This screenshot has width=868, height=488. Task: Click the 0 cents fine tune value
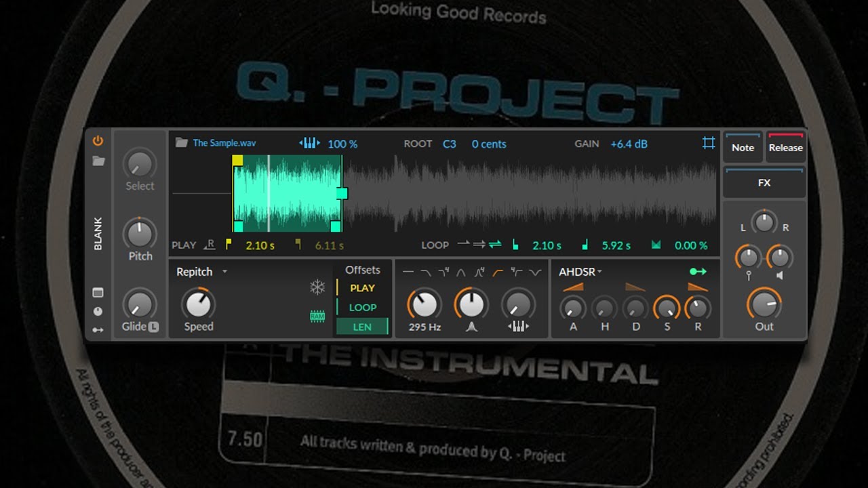(489, 144)
